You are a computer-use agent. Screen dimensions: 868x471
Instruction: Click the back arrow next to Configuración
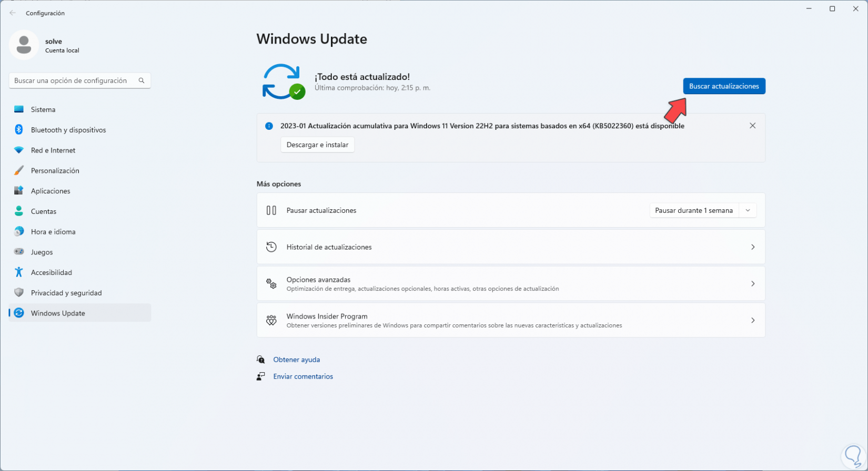click(13, 13)
